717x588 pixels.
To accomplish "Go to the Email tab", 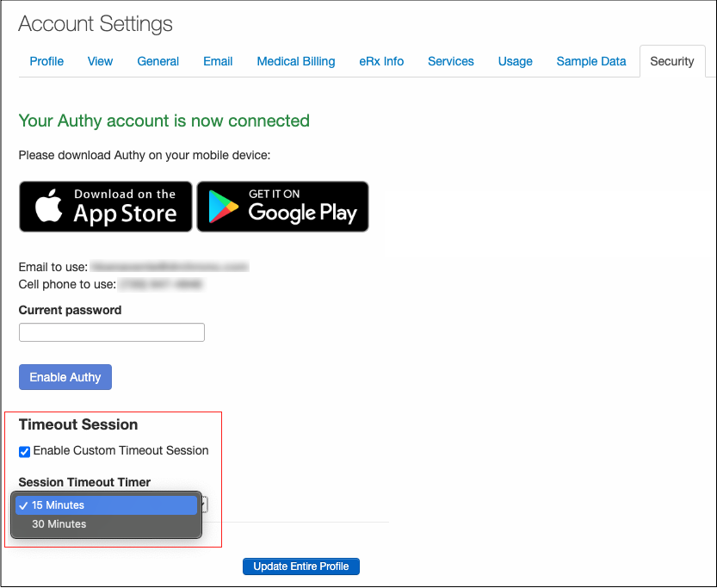I will coord(218,61).
